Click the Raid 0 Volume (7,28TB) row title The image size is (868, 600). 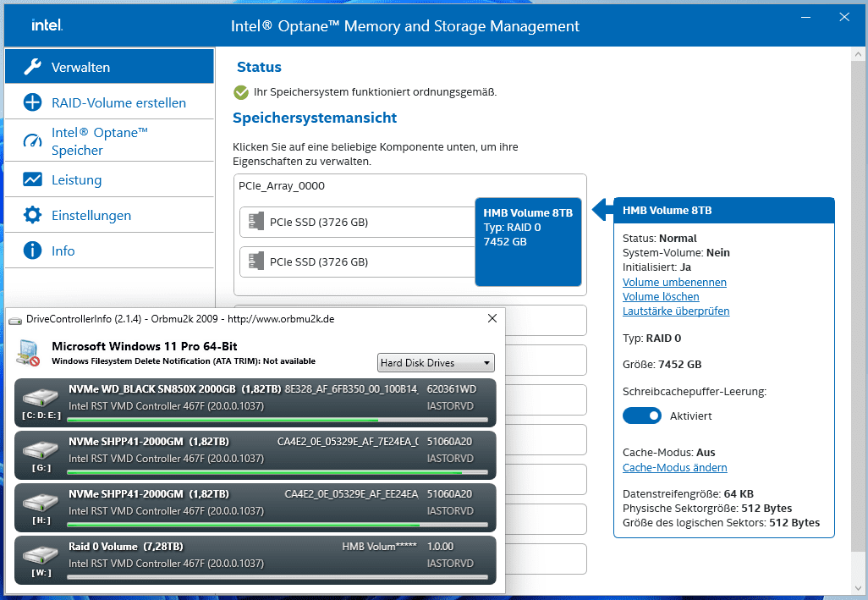point(126,547)
